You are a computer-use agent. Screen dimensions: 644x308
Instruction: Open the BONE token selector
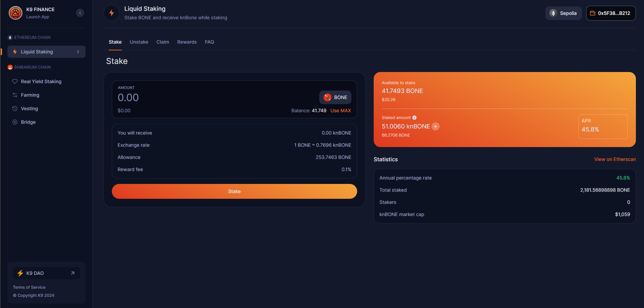click(335, 97)
